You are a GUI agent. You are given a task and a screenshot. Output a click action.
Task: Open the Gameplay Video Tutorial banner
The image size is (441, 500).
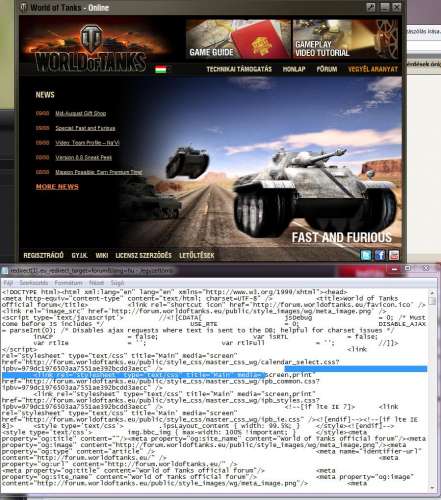click(346, 39)
